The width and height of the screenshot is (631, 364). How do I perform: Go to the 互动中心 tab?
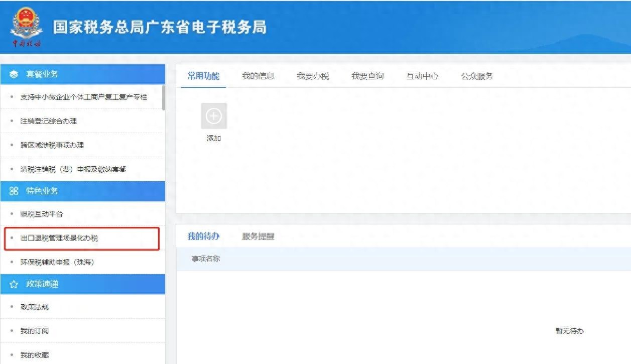pyautogui.click(x=422, y=76)
